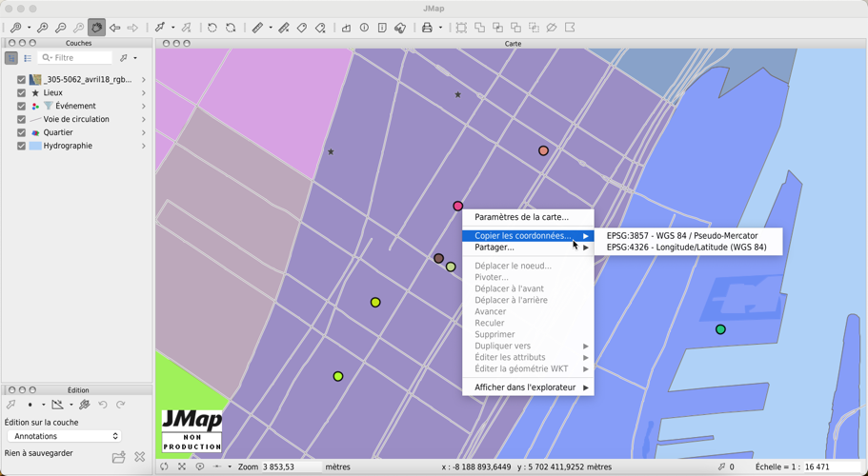Click the previous view arrow

(x=115, y=28)
